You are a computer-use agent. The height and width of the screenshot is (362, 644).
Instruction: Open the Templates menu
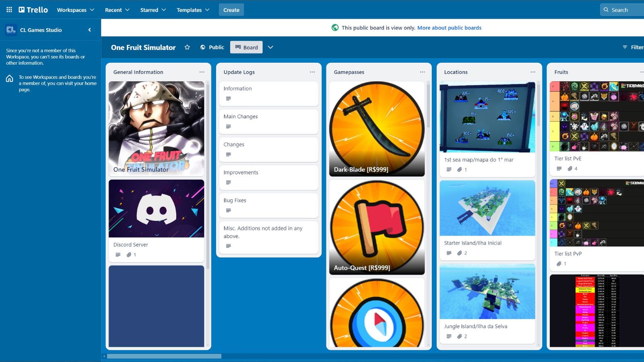pyautogui.click(x=193, y=10)
